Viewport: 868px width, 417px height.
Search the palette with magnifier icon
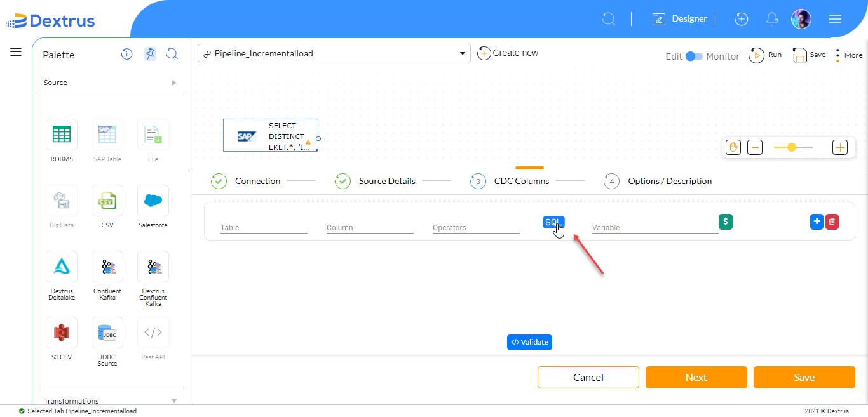[x=172, y=55]
